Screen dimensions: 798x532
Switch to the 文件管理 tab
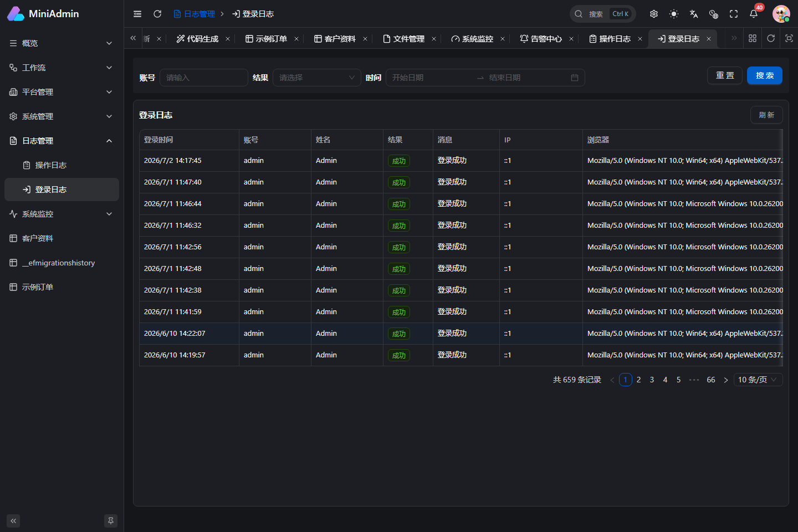click(x=409, y=39)
